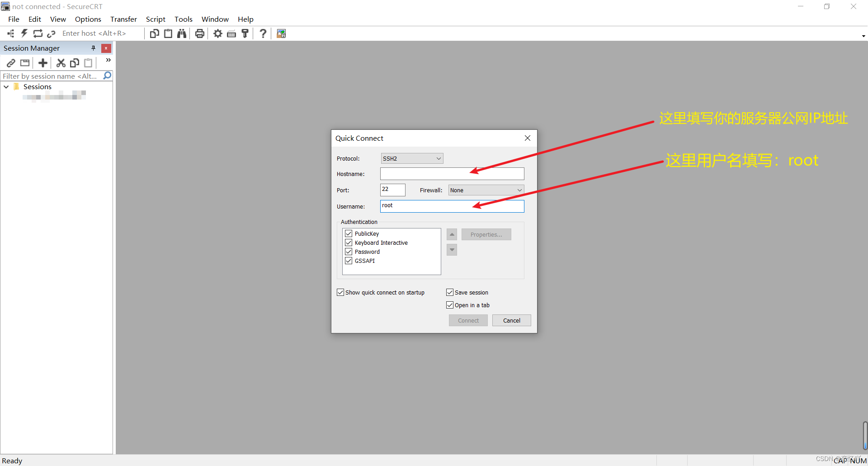Close the Session Manager panel
The image size is (868, 466).
(x=106, y=48)
